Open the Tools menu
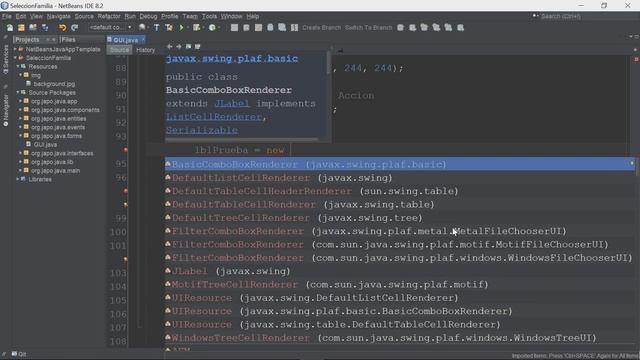Image resolution: width=640 pixels, height=360 pixels. point(209,16)
